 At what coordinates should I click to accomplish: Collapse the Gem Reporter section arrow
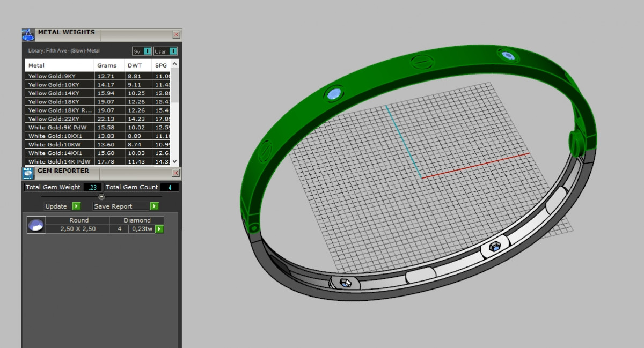101,197
